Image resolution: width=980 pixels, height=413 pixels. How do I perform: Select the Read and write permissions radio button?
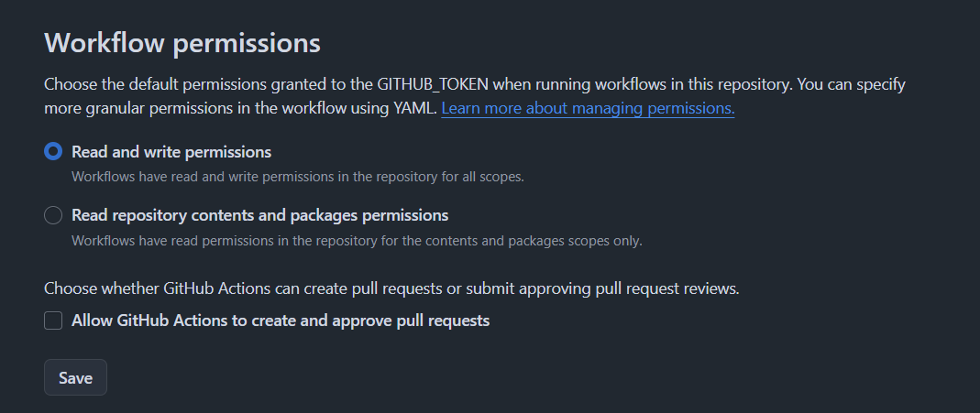pos(53,152)
